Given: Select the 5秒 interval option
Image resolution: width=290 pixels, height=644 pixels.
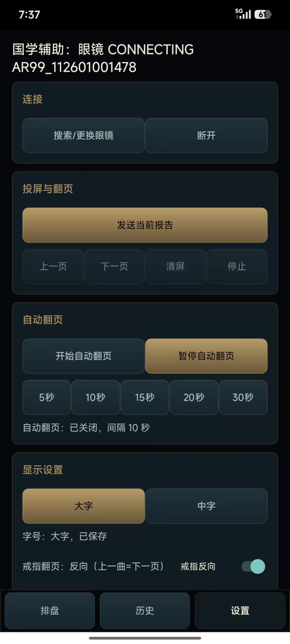Looking at the screenshot, I should click(47, 397).
